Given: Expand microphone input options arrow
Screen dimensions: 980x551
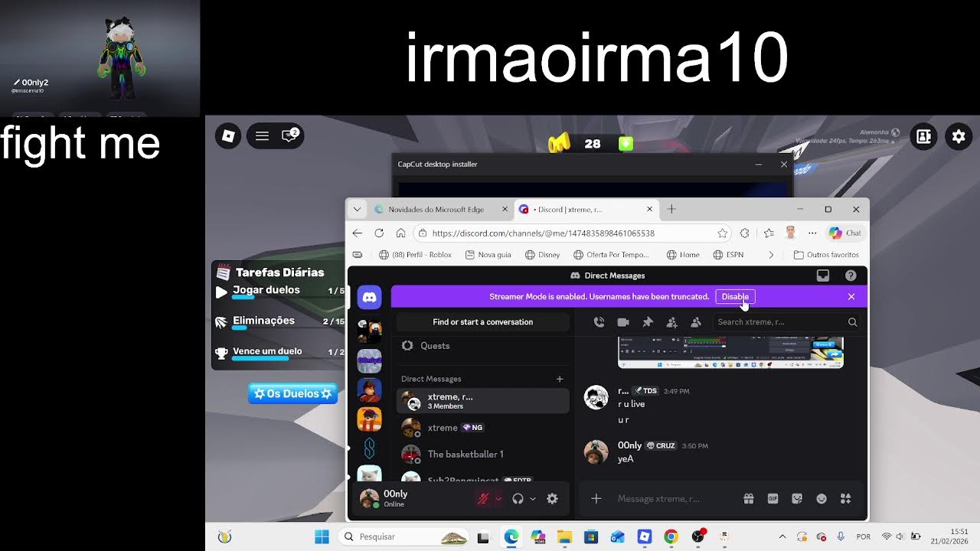Looking at the screenshot, I should 498,498.
